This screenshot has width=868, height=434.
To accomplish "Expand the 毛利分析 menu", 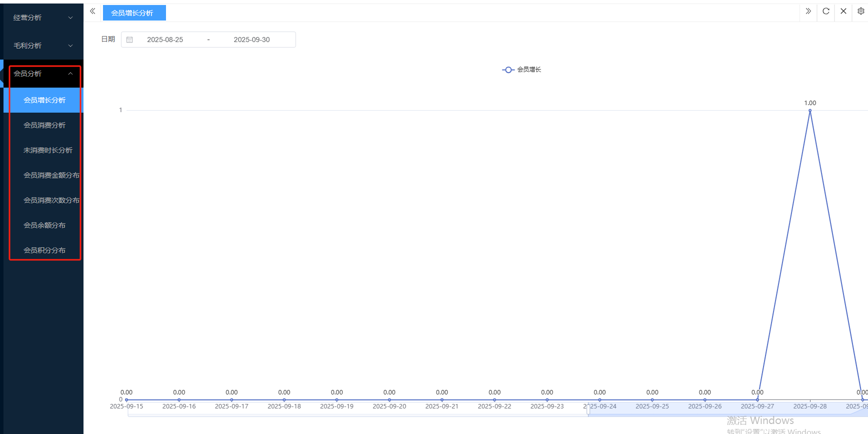I will tap(43, 46).
